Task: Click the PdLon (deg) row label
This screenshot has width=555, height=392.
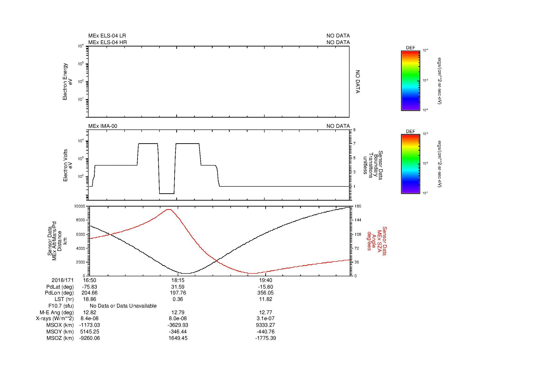Action: (60, 293)
